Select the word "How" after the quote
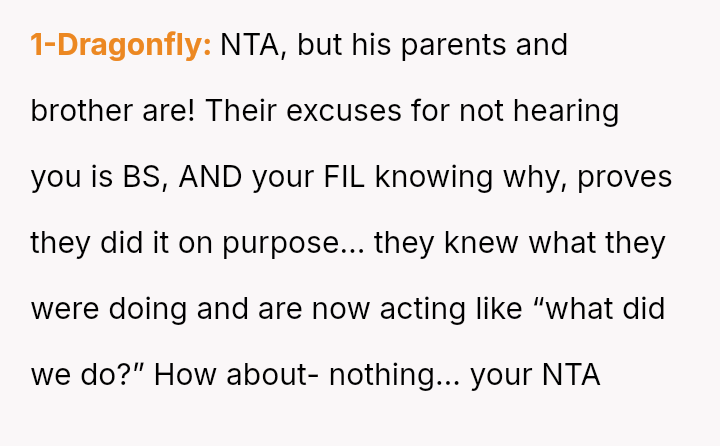Screen dimensions: 720x446 point(185,375)
